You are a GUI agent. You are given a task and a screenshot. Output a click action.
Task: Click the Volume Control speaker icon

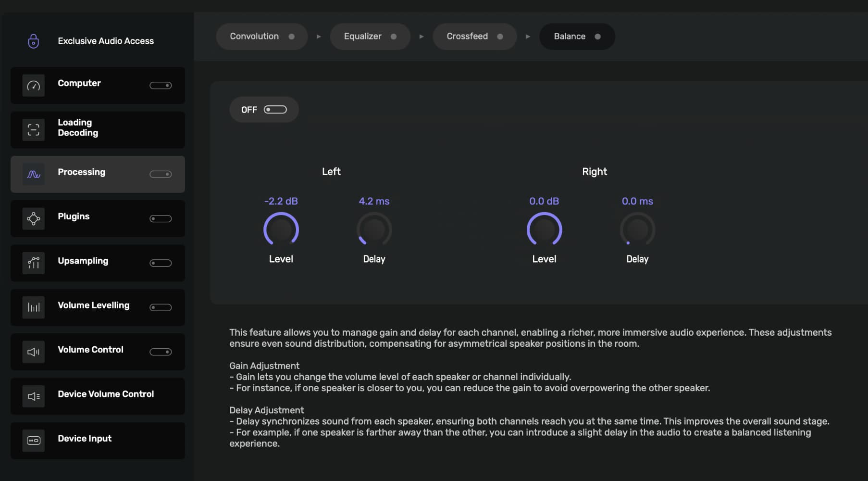click(x=33, y=352)
